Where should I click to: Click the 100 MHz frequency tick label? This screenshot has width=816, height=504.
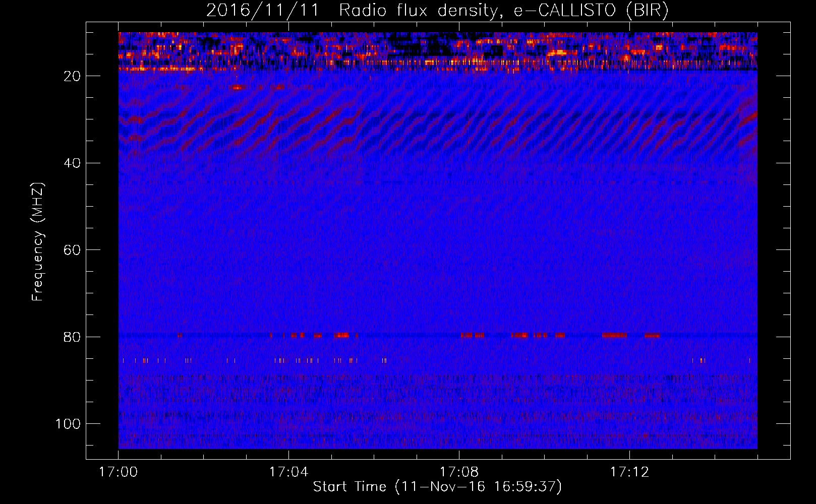click(68, 424)
